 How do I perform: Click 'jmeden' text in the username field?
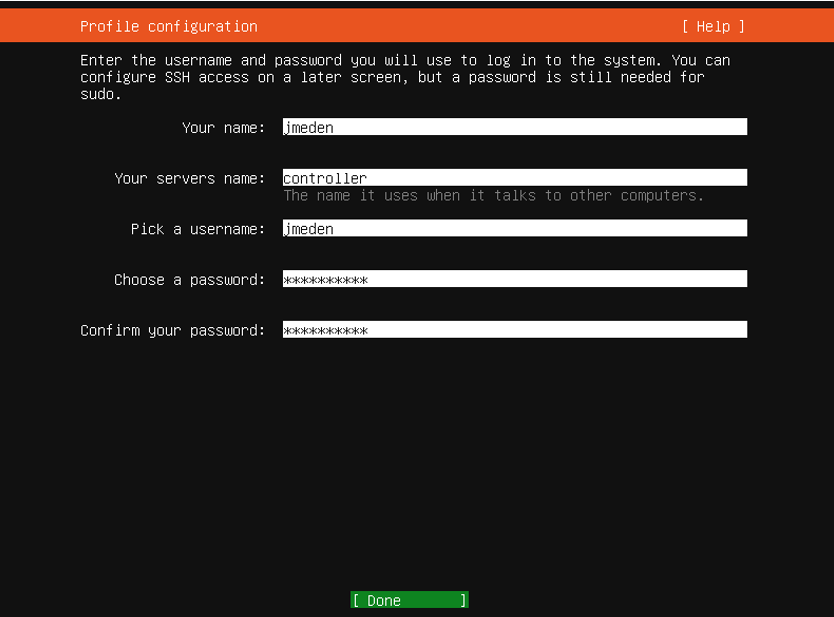coord(309,229)
